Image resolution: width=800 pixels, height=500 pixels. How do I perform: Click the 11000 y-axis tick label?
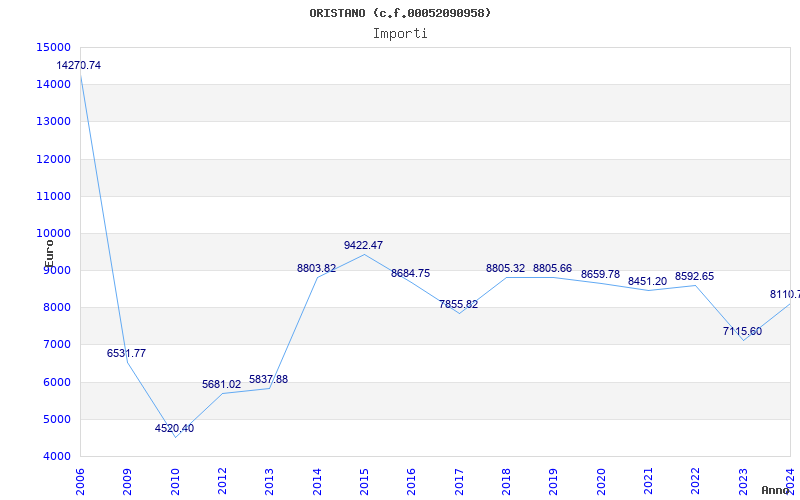pyautogui.click(x=54, y=196)
